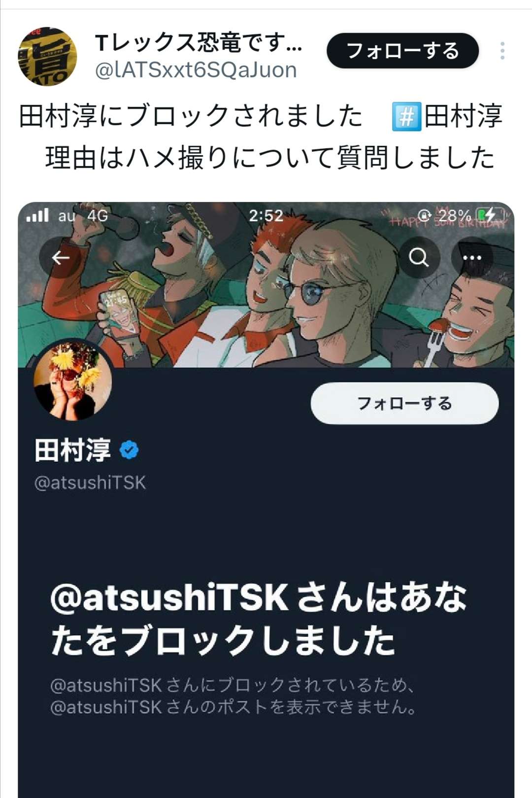Click the Tレックス恐竜です… display name

tap(199, 42)
